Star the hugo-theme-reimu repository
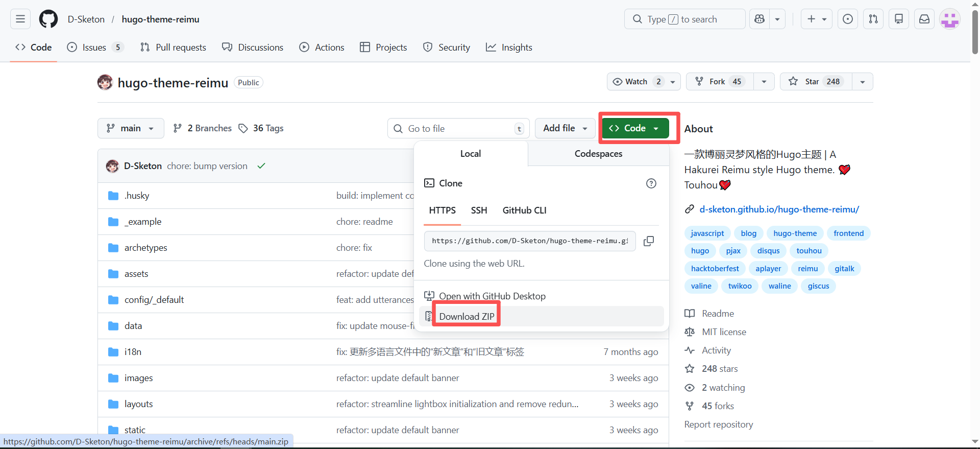This screenshot has height=449, width=980. [x=816, y=82]
